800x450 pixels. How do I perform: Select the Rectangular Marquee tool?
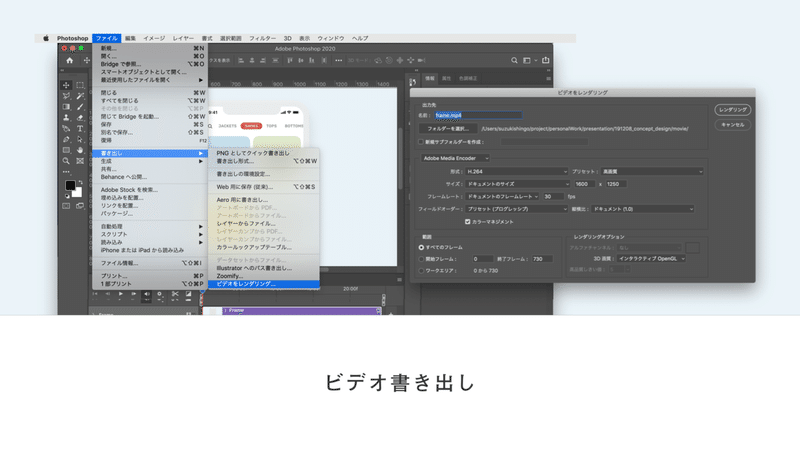click(x=80, y=85)
